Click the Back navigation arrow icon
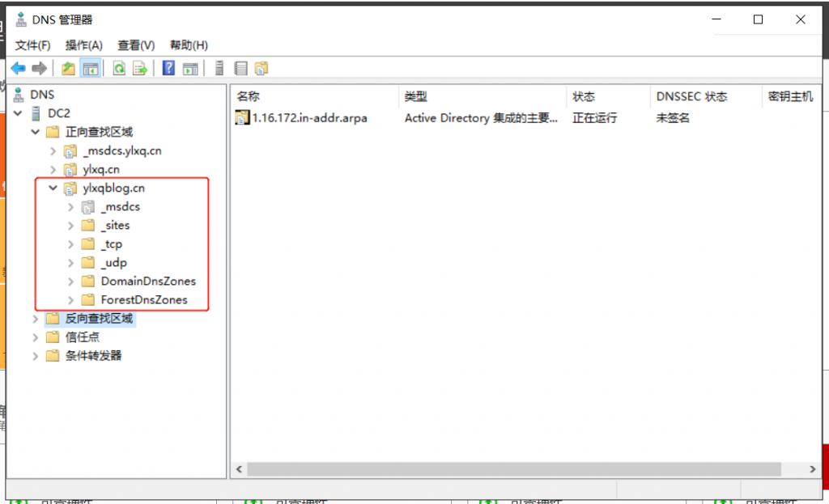Image resolution: width=829 pixels, height=504 pixels. tap(18, 68)
